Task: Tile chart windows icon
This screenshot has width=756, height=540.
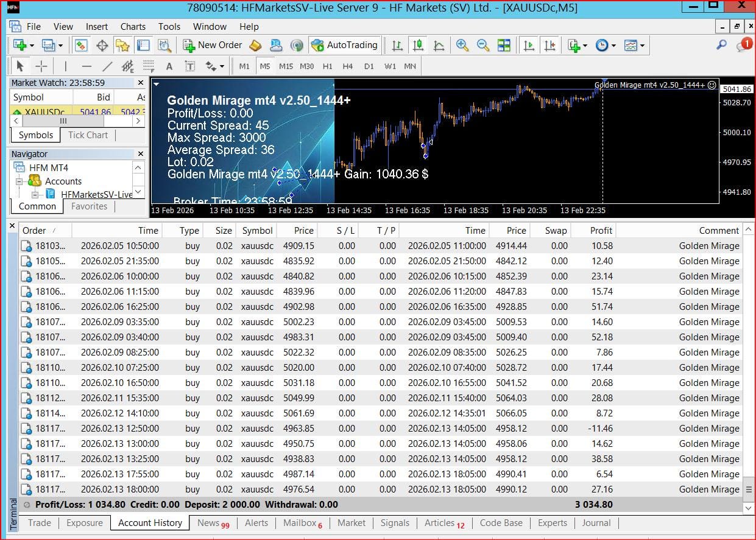Action: 504,45
